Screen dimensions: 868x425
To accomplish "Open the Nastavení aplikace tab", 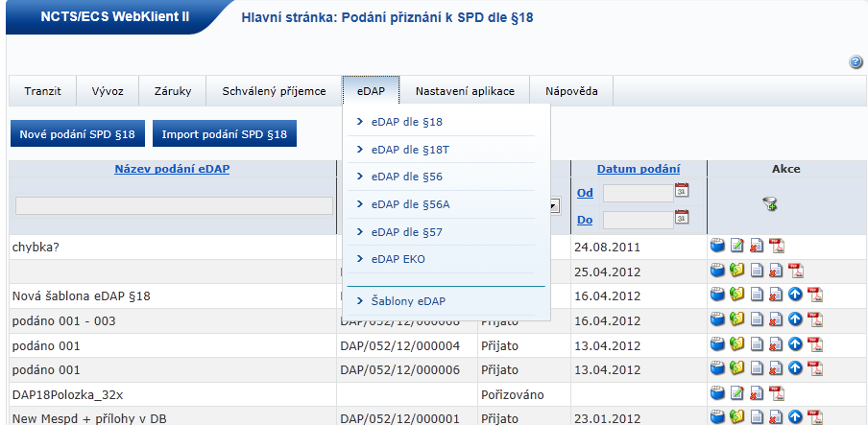I will click(x=465, y=91).
